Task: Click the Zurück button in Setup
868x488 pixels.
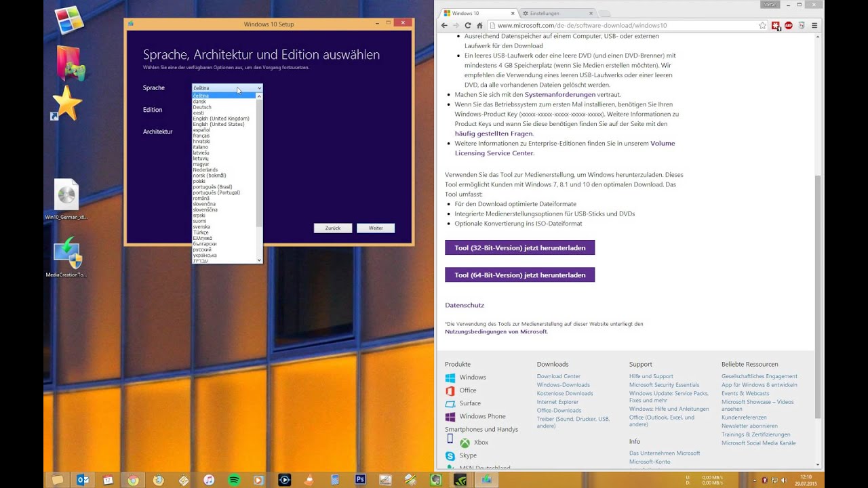Action: pyautogui.click(x=333, y=228)
